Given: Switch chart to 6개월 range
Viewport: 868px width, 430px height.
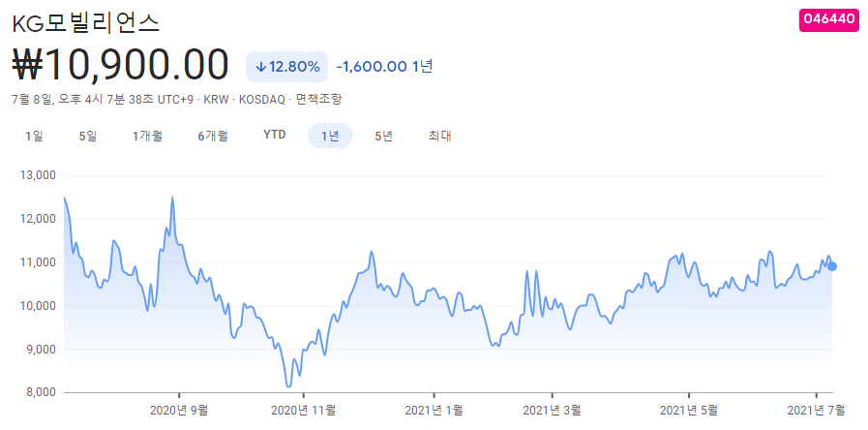Looking at the screenshot, I should point(213,136).
